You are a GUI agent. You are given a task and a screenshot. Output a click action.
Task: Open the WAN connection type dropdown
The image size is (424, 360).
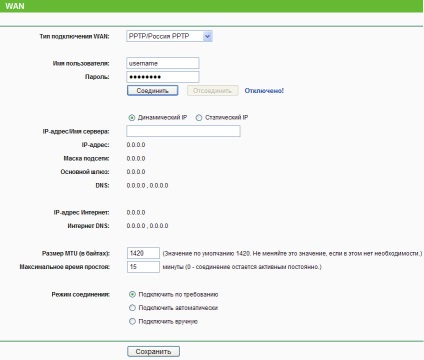point(169,36)
